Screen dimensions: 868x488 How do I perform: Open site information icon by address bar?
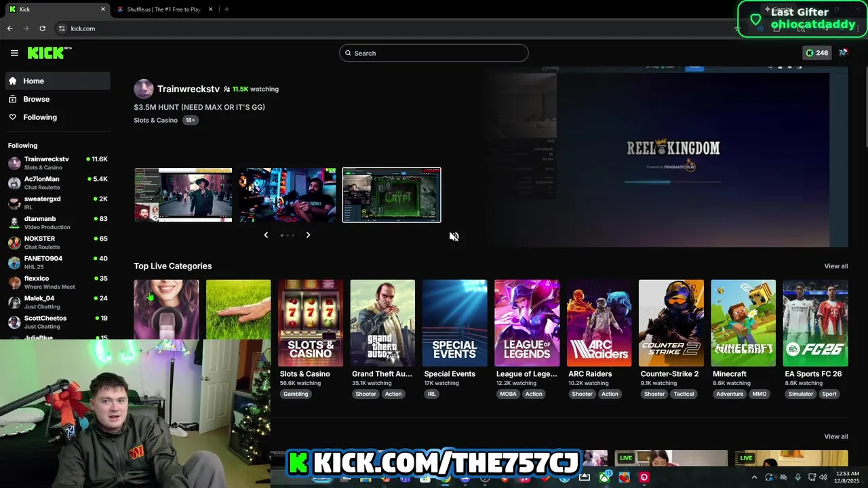click(x=62, y=28)
